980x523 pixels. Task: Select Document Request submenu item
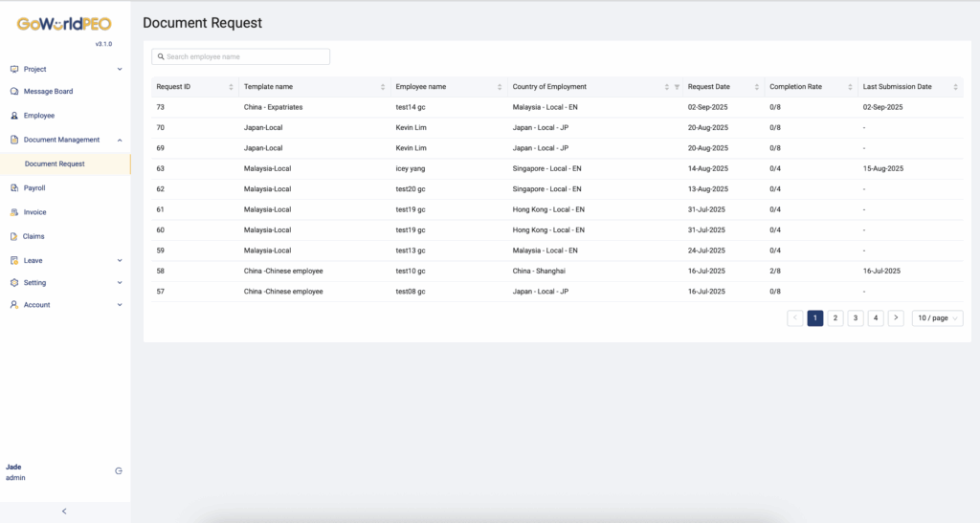[55, 163]
